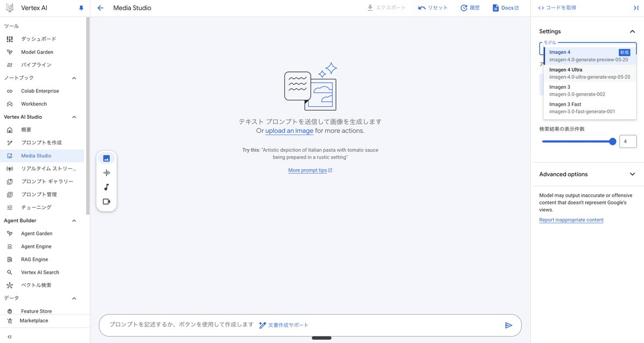Viewport: 644px width, 343px height.
Task: Open プロンプト管理 page
Action: point(43,194)
